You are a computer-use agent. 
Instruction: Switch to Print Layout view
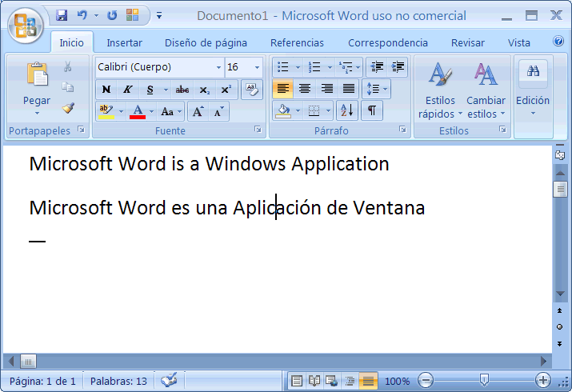click(297, 381)
